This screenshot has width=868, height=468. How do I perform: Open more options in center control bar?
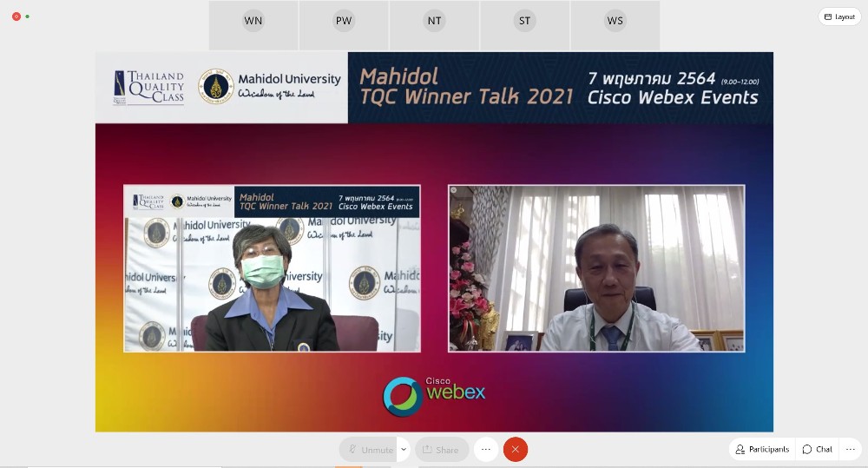click(486, 450)
